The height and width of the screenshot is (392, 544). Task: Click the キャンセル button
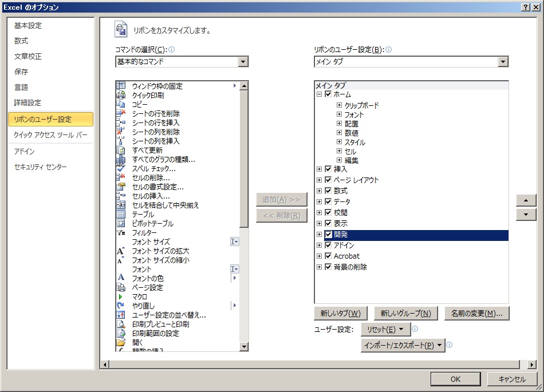pyautogui.click(x=512, y=379)
